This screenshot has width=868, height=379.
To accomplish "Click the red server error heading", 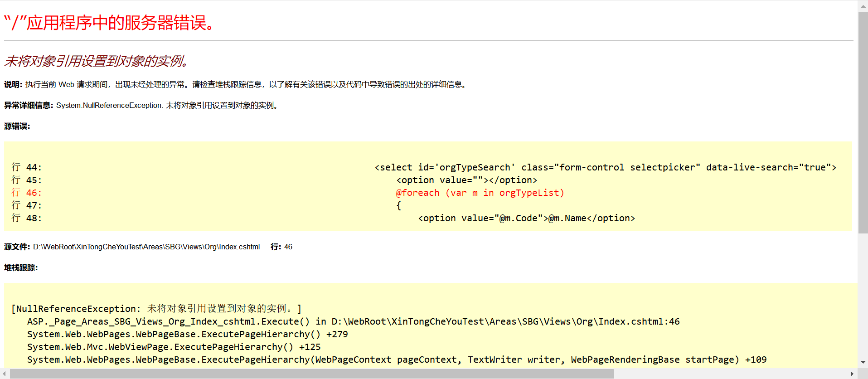I will tap(109, 23).
